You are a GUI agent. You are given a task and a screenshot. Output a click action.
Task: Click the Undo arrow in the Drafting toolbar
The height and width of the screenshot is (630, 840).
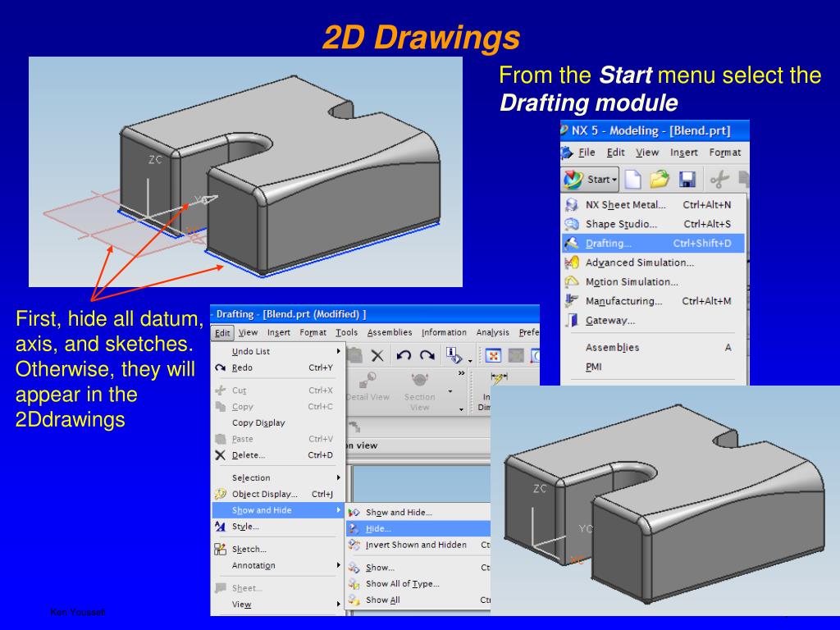[x=404, y=356]
